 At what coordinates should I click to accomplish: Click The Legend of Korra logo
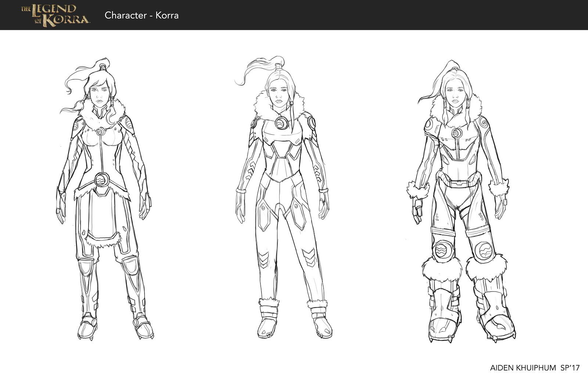point(55,15)
